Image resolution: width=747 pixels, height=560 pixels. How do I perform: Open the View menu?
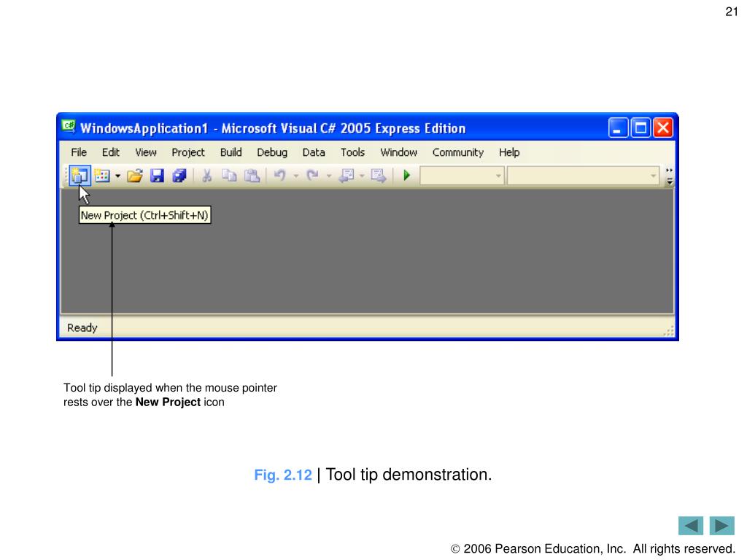pyautogui.click(x=145, y=152)
